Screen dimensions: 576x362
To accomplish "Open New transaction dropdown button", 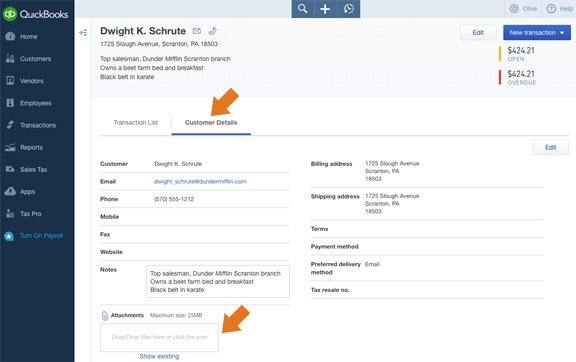I will click(x=537, y=33).
